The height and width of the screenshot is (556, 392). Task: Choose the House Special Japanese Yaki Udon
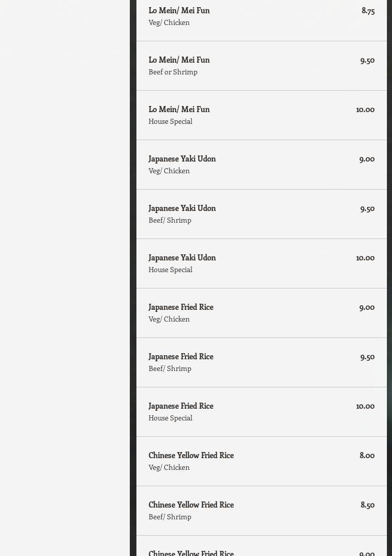[x=182, y=257]
